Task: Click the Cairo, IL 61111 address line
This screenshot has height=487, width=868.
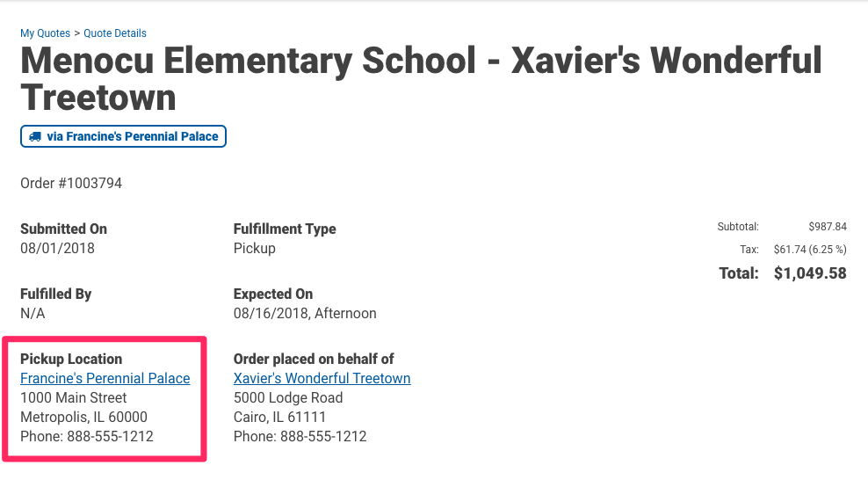Action: click(x=279, y=418)
